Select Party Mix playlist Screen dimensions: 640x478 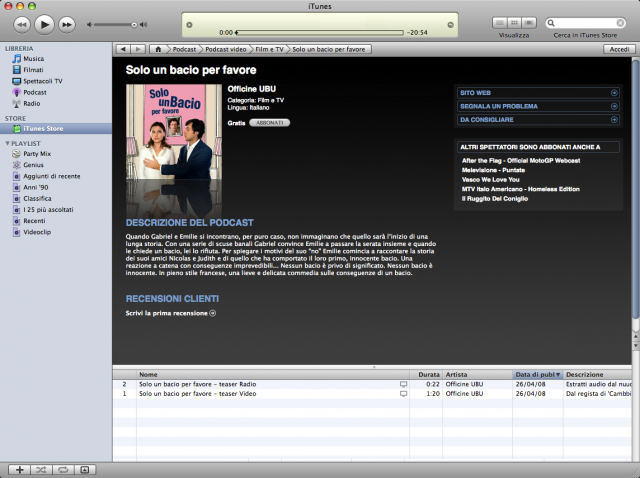(37, 154)
